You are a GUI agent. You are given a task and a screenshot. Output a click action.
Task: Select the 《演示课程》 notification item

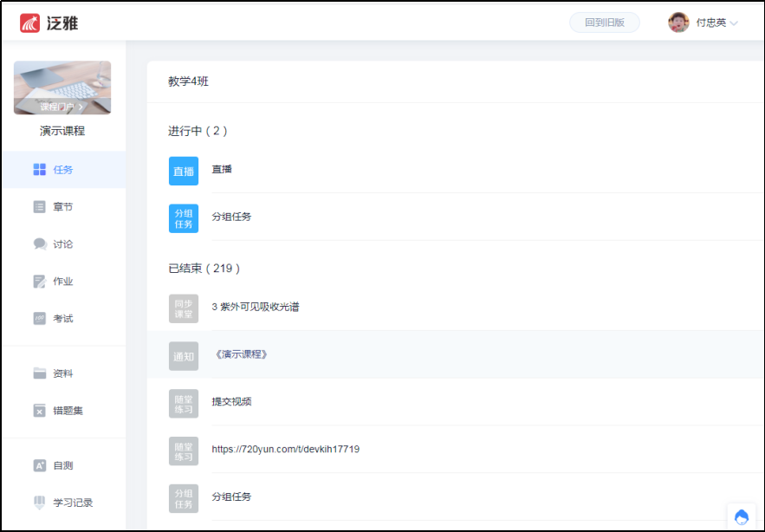point(241,354)
